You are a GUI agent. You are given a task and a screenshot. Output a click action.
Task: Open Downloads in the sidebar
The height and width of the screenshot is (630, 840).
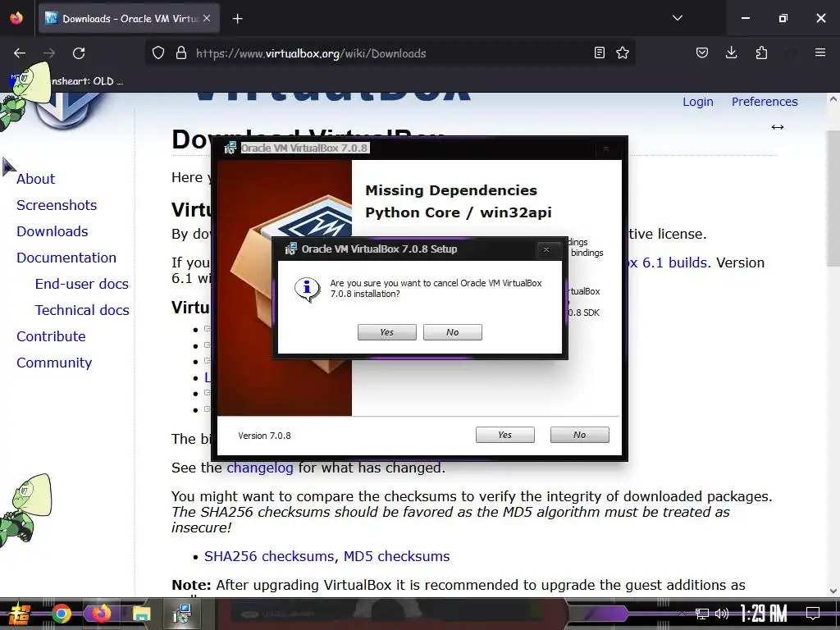(52, 231)
